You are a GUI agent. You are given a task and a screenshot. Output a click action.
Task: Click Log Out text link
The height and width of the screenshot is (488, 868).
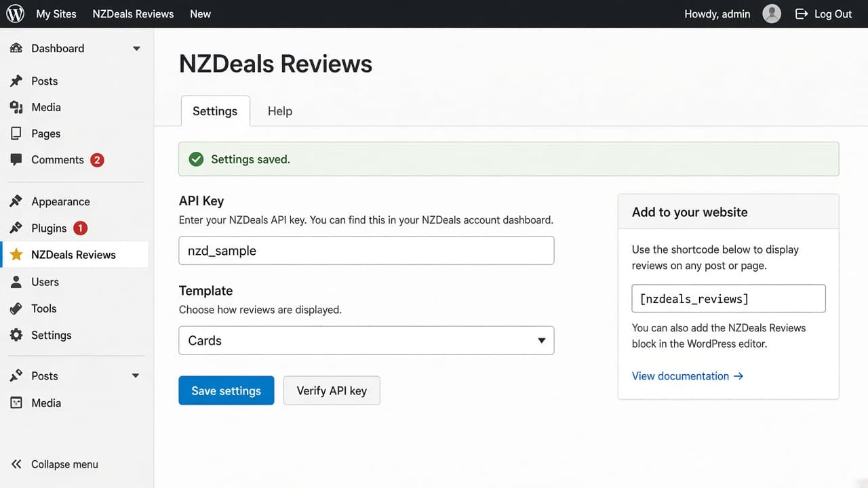[x=833, y=14]
